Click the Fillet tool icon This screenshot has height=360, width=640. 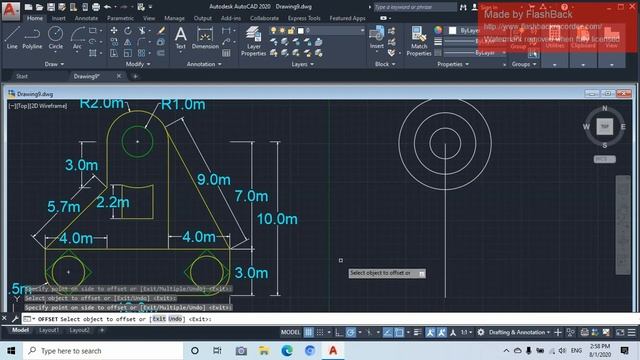click(142, 42)
